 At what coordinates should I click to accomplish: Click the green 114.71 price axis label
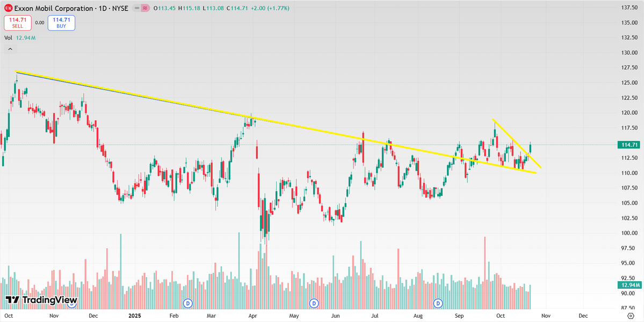tap(628, 144)
